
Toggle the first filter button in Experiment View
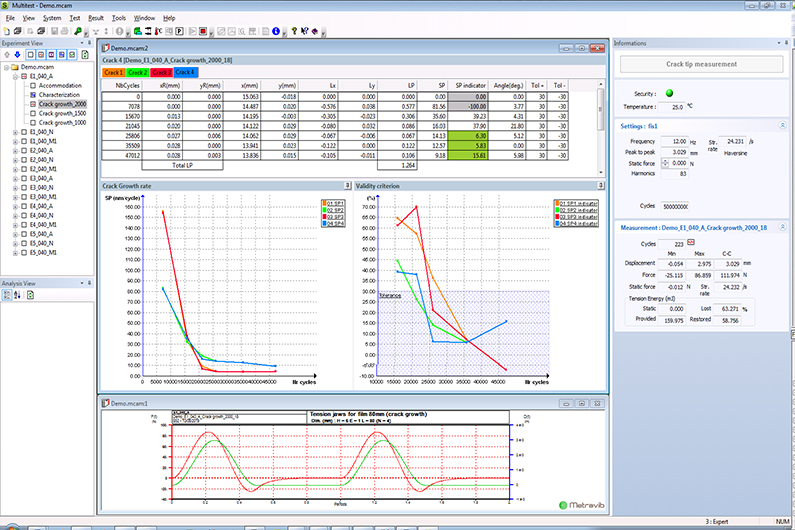pos(31,54)
